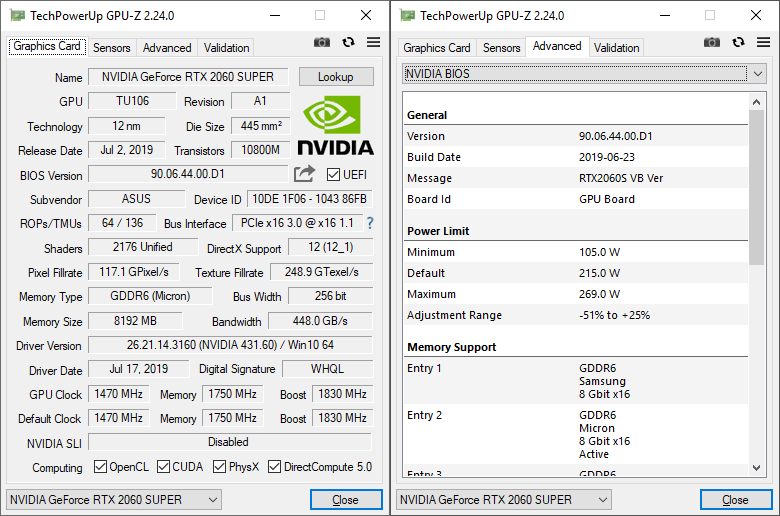Click Close button in left window
This screenshot has height=516, width=780.
coord(346,500)
